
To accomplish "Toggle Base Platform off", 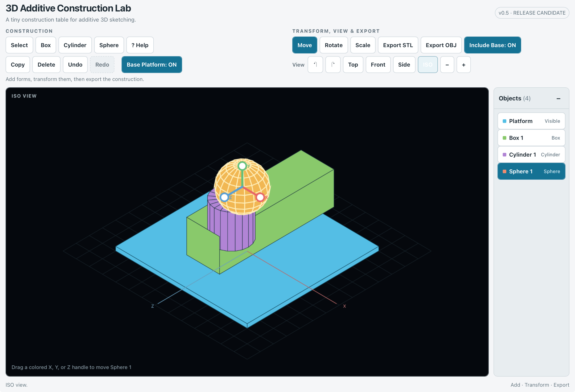I will (x=152, y=65).
